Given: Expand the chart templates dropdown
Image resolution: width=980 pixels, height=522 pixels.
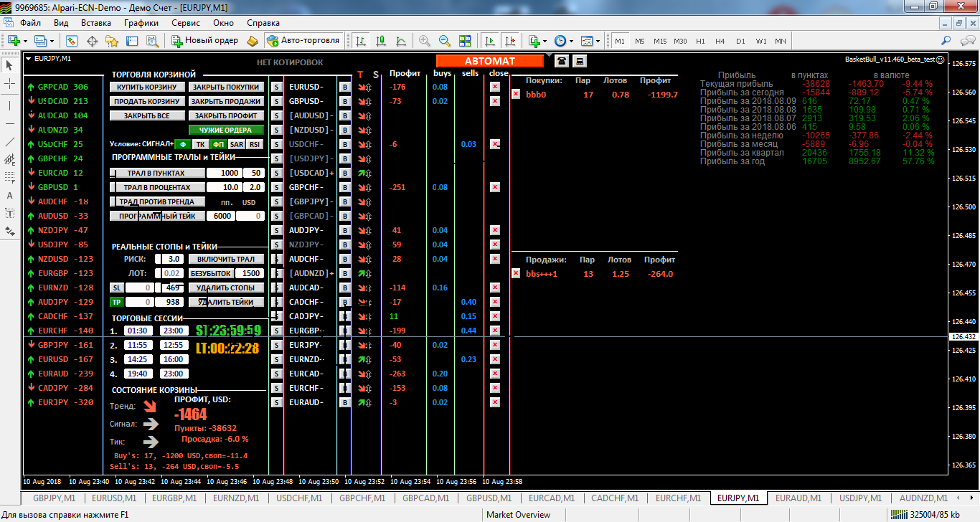Looking at the screenshot, I should (x=598, y=41).
